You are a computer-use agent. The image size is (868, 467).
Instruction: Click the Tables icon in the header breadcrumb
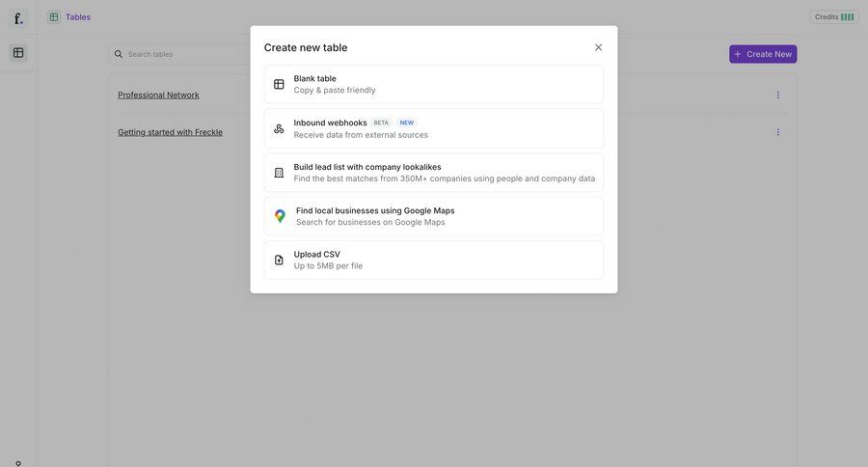click(54, 17)
